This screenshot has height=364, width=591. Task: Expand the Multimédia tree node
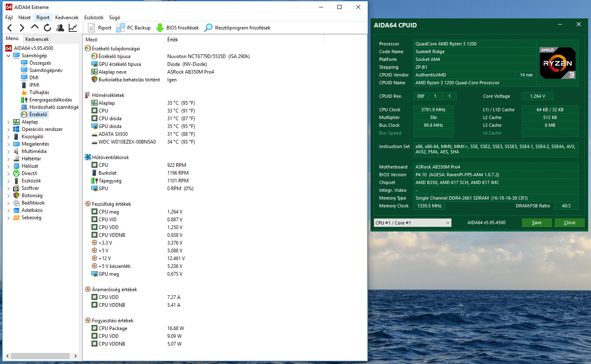8,151
